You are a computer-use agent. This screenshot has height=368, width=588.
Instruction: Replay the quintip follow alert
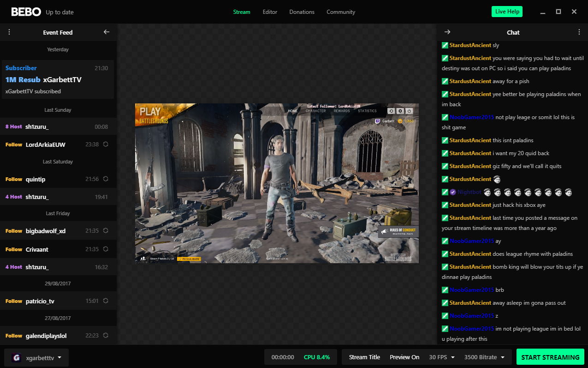[x=106, y=179]
